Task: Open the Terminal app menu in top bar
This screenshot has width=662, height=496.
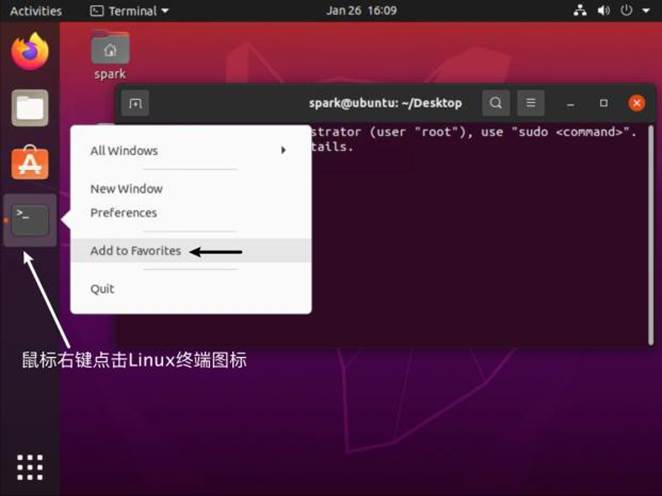Action: [129, 11]
